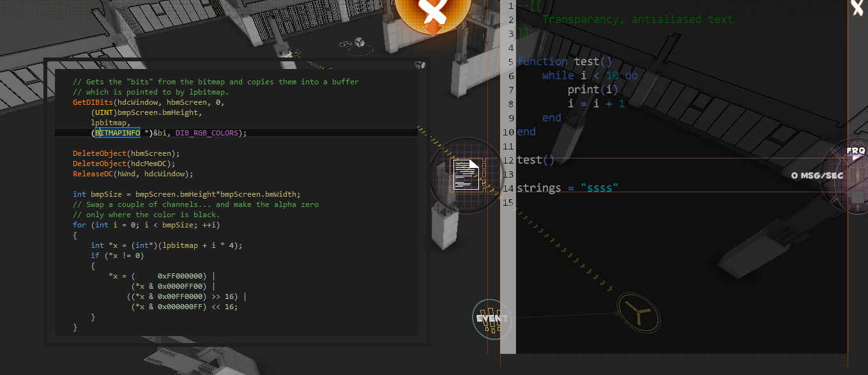The width and height of the screenshot is (868, 375).
Task: Click the white X icon in the top-right corner
Action: tap(858, 8)
